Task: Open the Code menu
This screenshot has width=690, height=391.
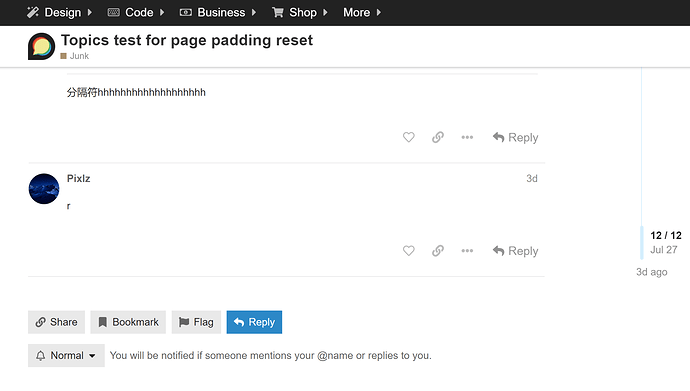Action: pos(136,12)
